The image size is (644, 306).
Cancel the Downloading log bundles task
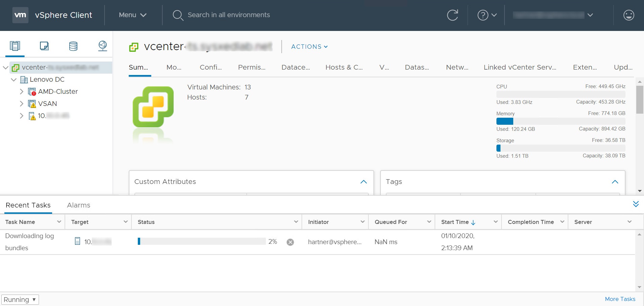(x=290, y=242)
